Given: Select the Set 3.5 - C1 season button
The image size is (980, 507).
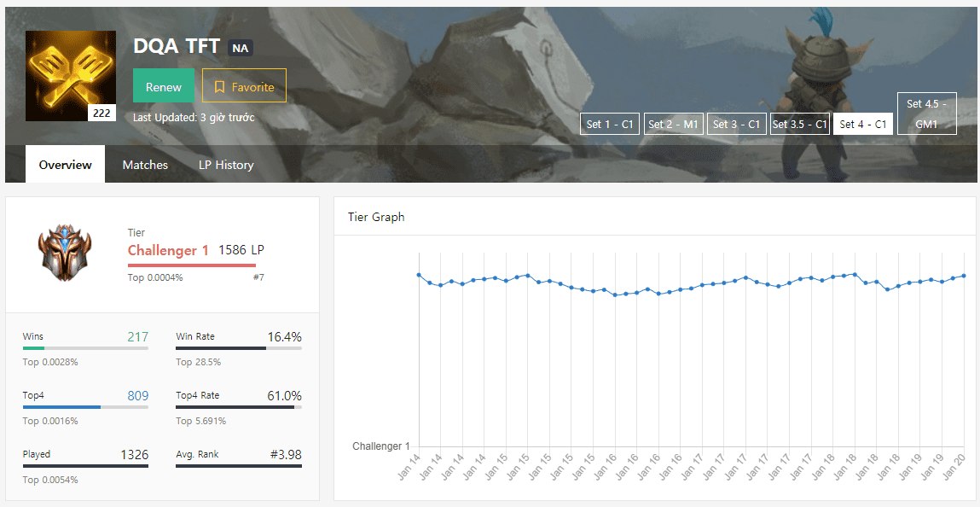Looking at the screenshot, I should point(799,124).
